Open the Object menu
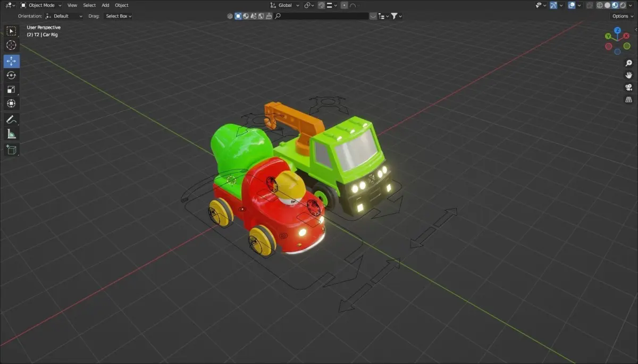The image size is (638, 364). [x=122, y=5]
